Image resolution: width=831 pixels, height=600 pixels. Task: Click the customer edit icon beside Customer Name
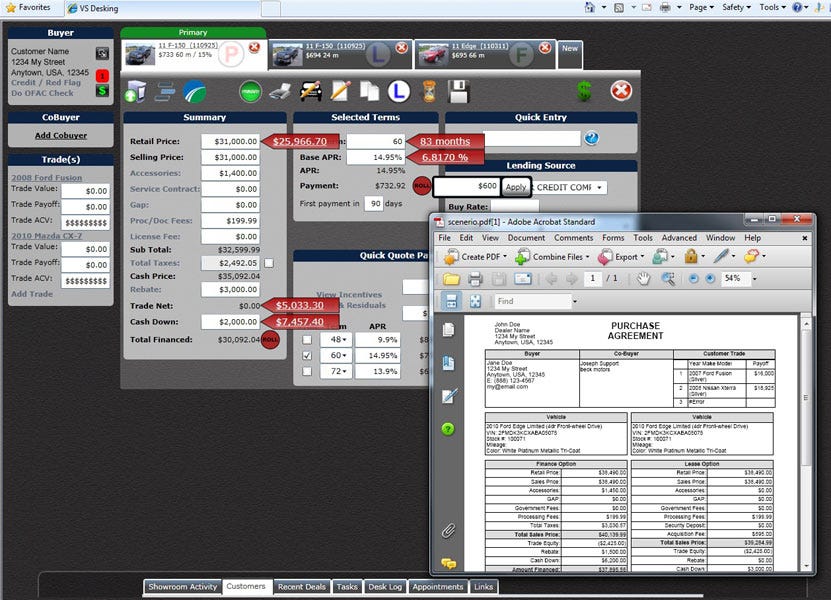point(102,53)
